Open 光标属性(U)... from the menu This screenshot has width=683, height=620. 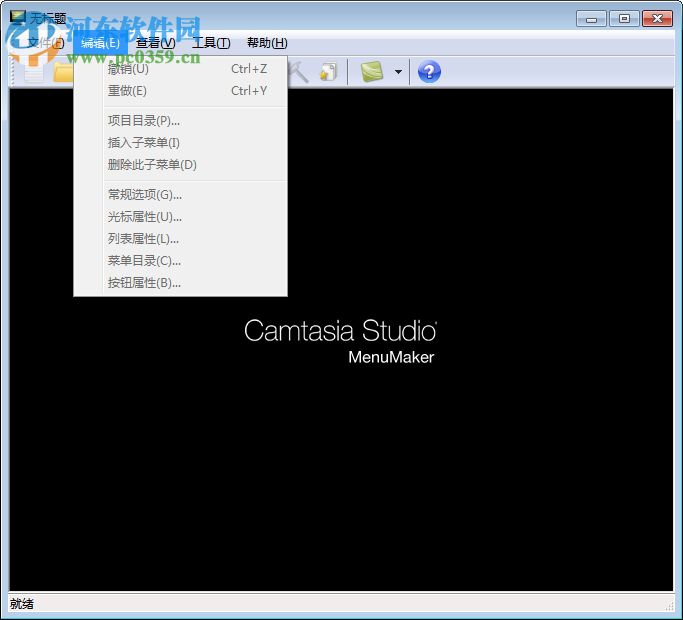click(x=180, y=217)
